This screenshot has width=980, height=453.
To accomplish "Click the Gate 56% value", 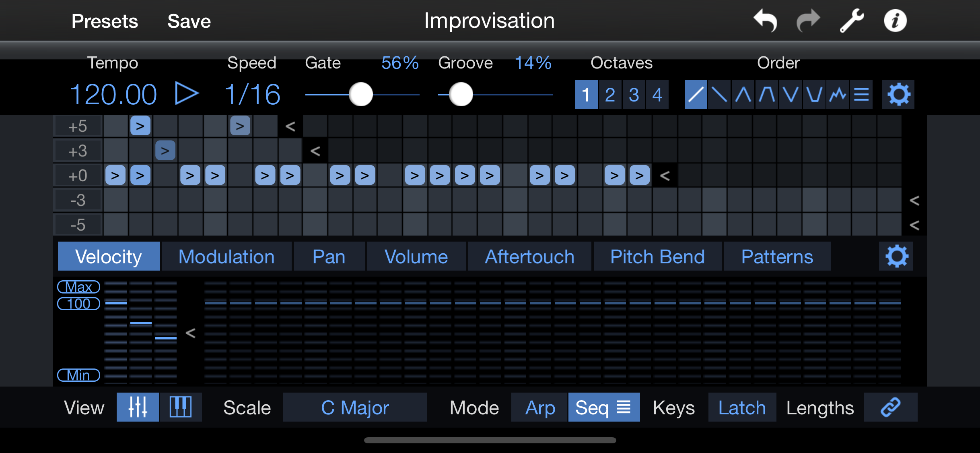I will click(x=400, y=62).
